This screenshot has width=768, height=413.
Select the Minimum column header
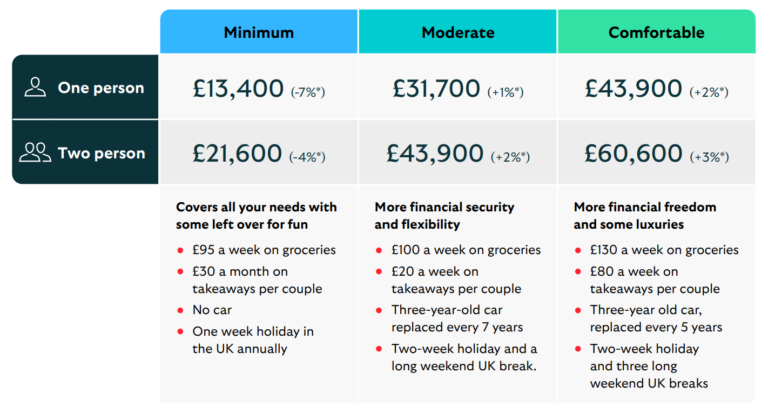tap(258, 32)
